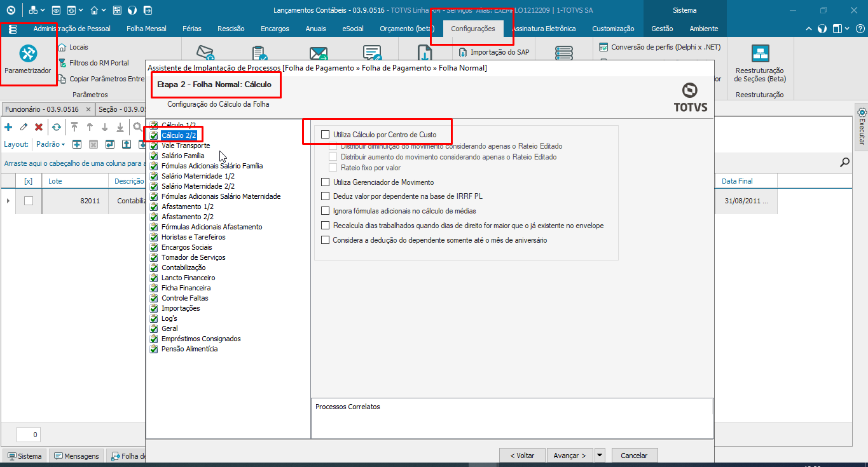Click the magnifier search icon above the grid

[x=844, y=163]
